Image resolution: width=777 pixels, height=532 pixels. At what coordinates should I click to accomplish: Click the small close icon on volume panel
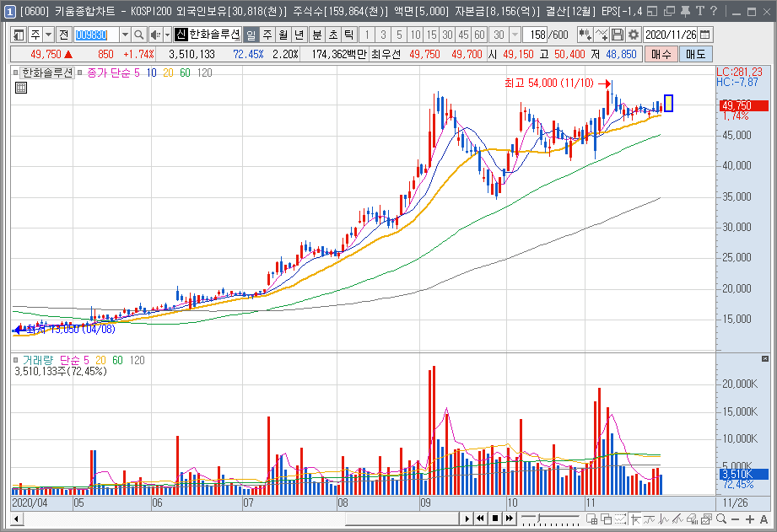[x=765, y=358]
